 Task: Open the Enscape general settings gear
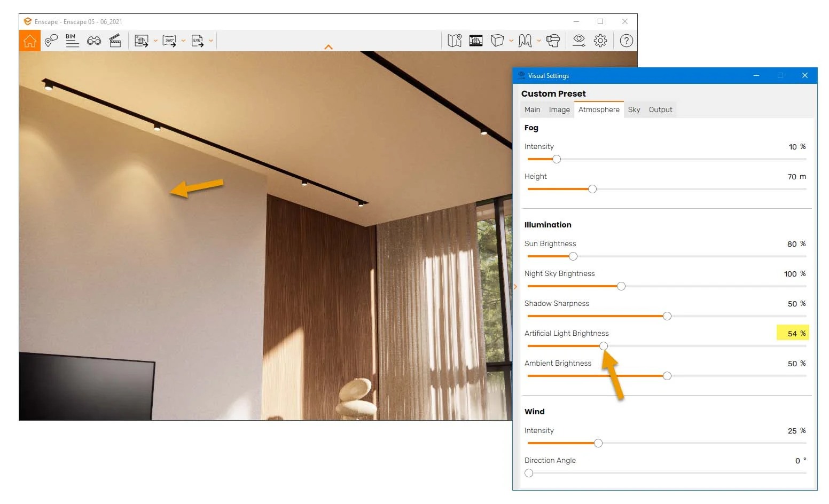599,41
